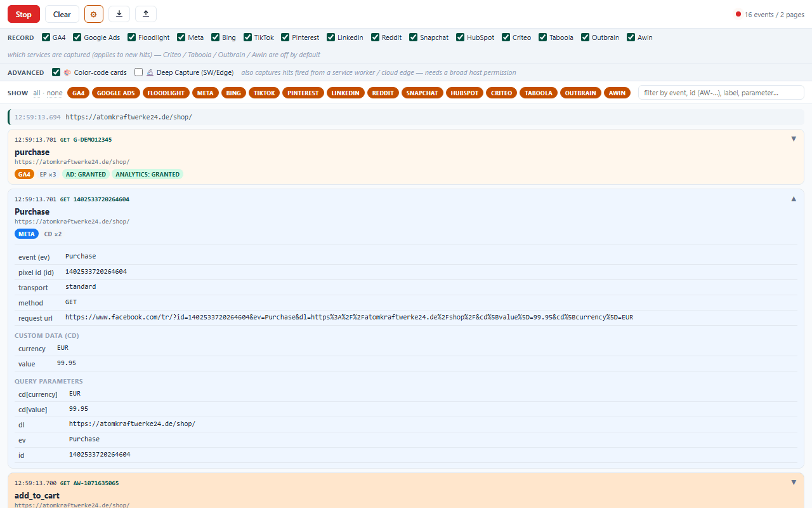Open the settings gear button
812x508 pixels.
[94, 14]
